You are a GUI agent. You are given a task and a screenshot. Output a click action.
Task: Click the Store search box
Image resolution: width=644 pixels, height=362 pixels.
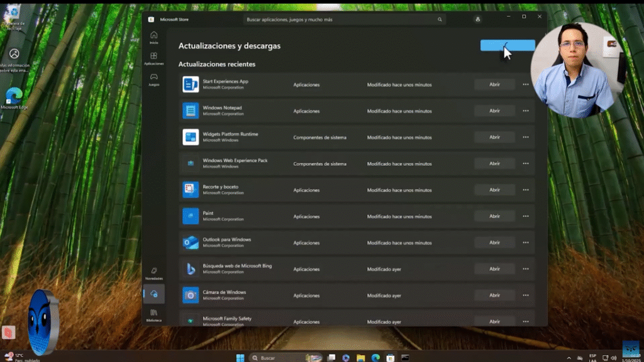click(x=343, y=19)
